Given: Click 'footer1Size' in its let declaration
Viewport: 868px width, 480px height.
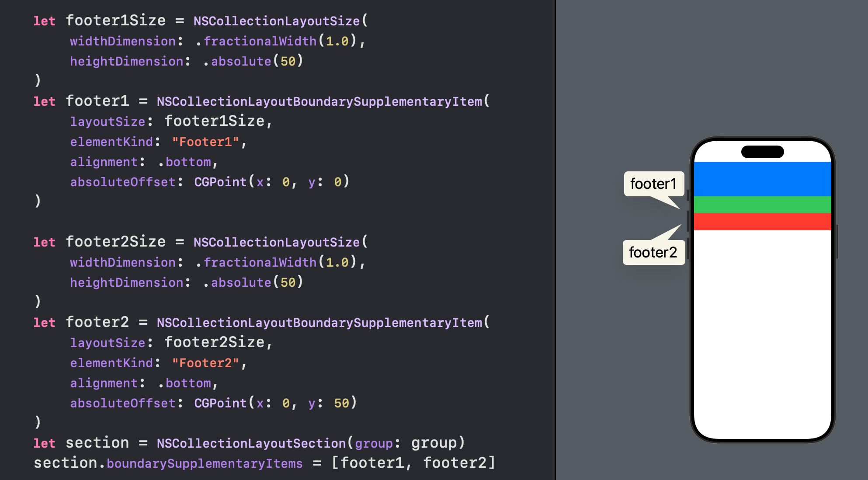Looking at the screenshot, I should coord(116,21).
